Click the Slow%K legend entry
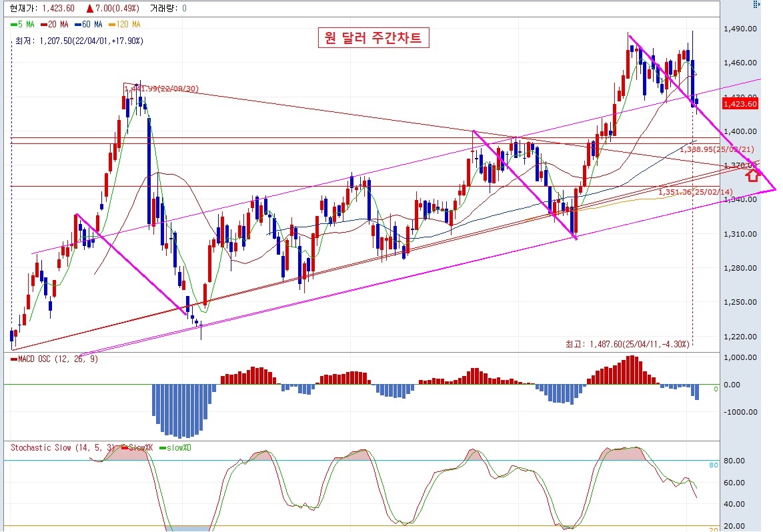 (x=139, y=447)
